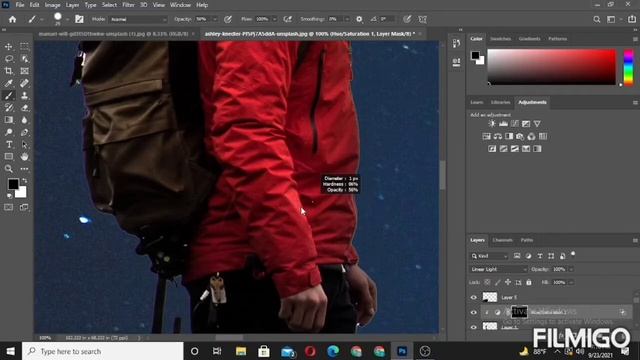Select the Hand tool
Image resolution: width=640 pixels, height=360 pixels.
(24, 157)
